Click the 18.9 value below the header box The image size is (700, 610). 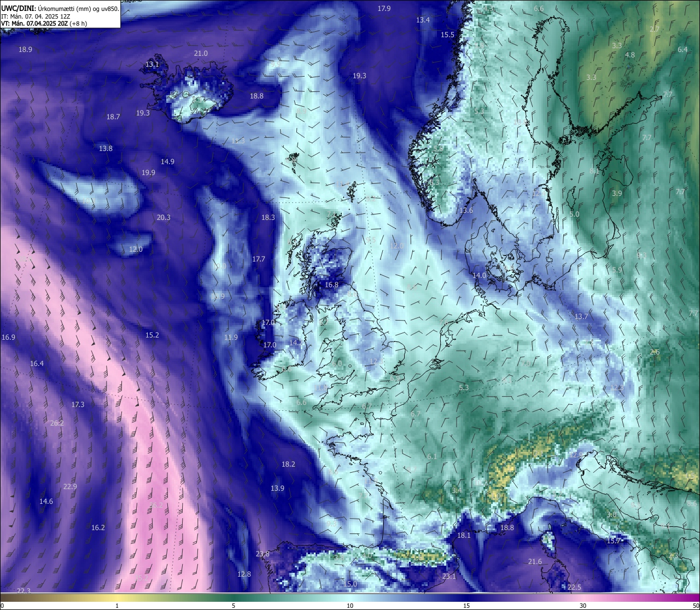(25, 49)
